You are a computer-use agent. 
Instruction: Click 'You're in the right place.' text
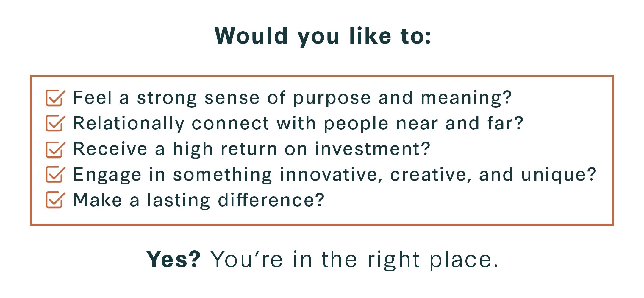354,260
